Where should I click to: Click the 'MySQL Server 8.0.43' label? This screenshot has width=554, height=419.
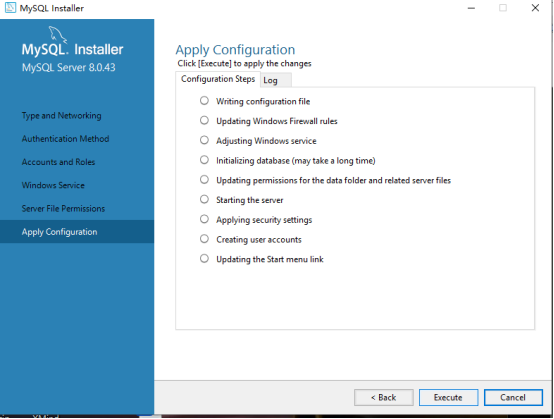click(69, 67)
